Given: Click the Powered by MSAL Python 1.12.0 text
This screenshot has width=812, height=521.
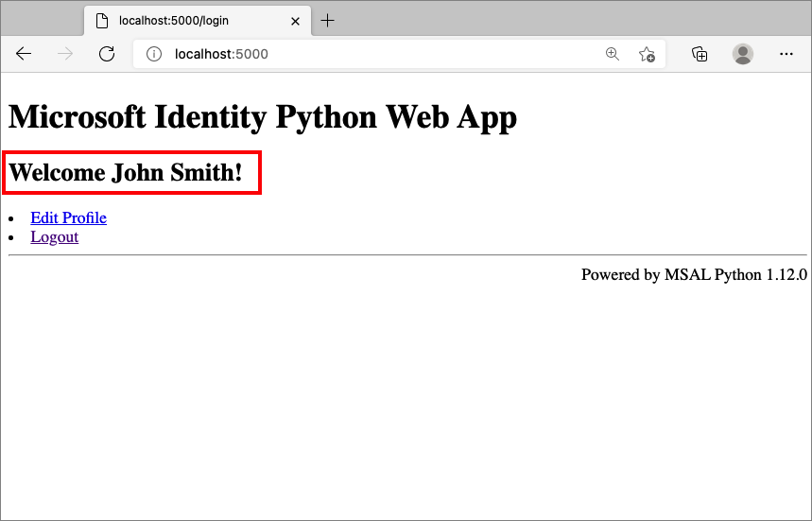Looking at the screenshot, I should click(x=694, y=274).
